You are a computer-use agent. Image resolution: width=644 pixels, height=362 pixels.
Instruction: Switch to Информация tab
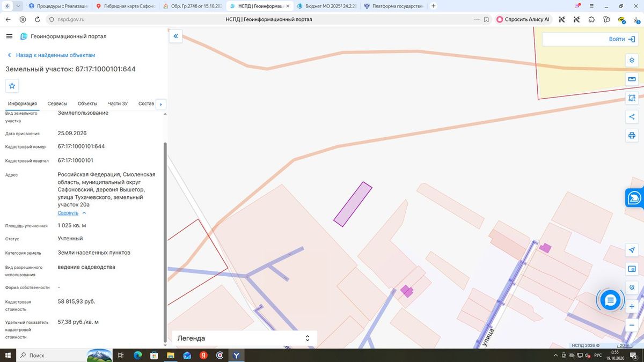coord(23,104)
